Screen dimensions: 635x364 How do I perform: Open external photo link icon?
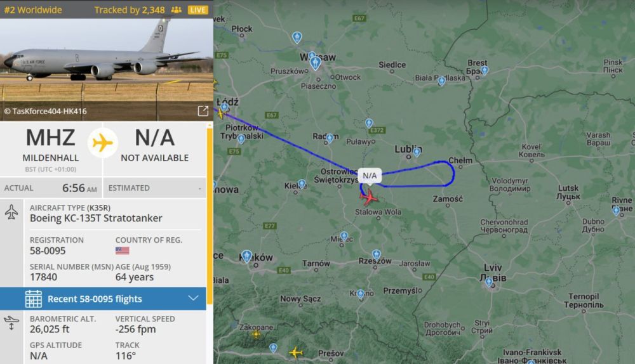[x=203, y=111]
